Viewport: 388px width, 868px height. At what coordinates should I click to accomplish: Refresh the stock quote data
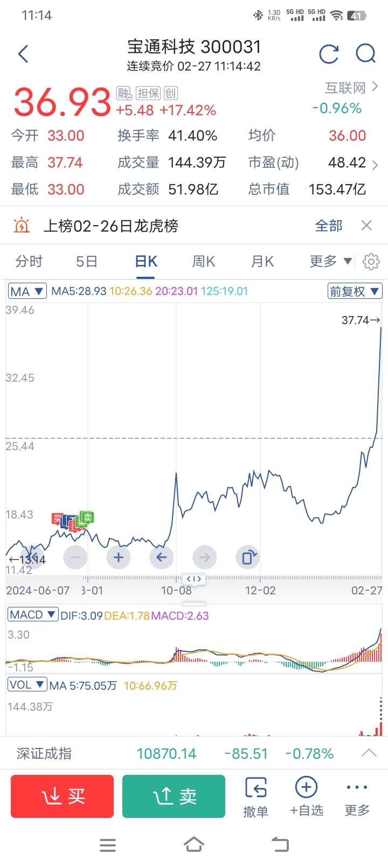coord(329,54)
